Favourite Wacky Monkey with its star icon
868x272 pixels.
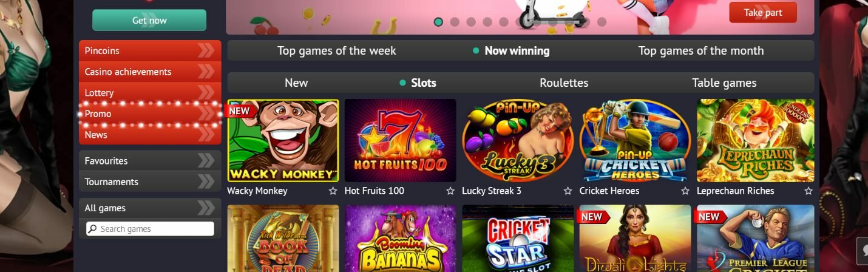[x=333, y=191]
